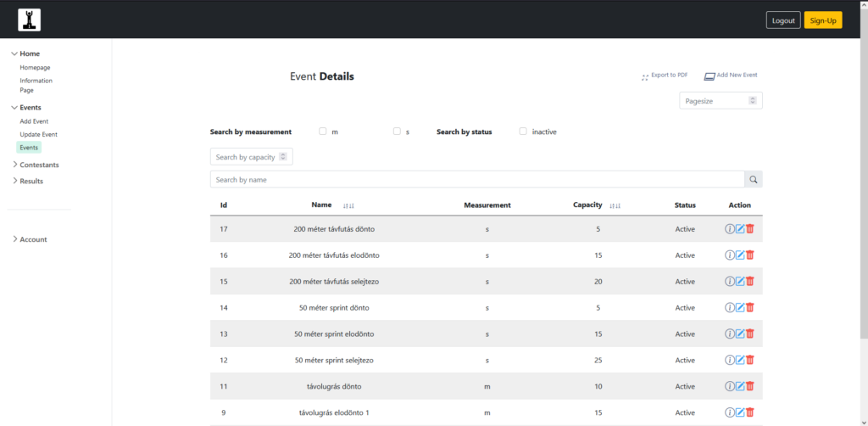Delete event with Id 15
The height and width of the screenshot is (426, 868).
(x=750, y=282)
